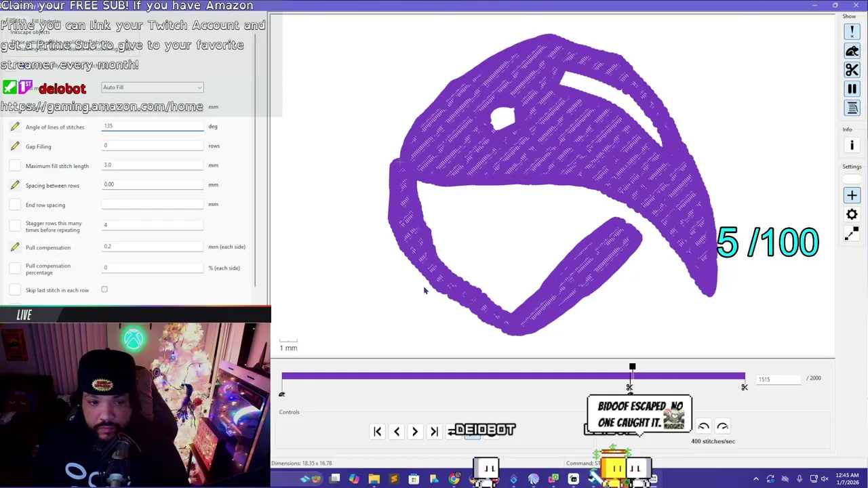Screen dimensions: 868x488
Task: Toggle color changes display icon
Action: coord(852,108)
